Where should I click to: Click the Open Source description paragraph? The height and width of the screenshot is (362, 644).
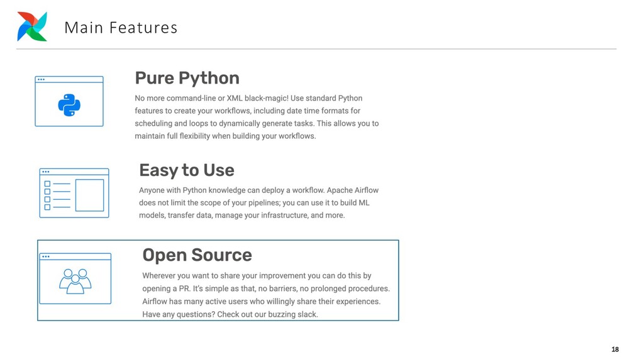pyautogui.click(x=266, y=295)
